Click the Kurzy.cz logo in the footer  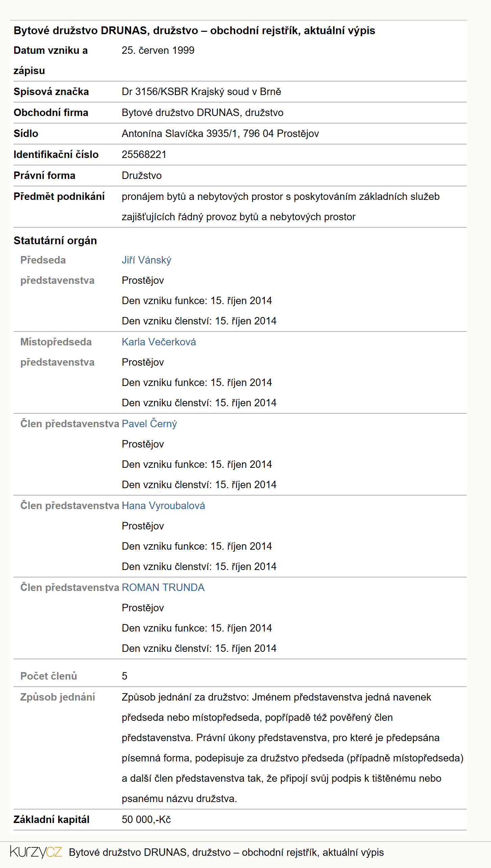click(x=36, y=852)
